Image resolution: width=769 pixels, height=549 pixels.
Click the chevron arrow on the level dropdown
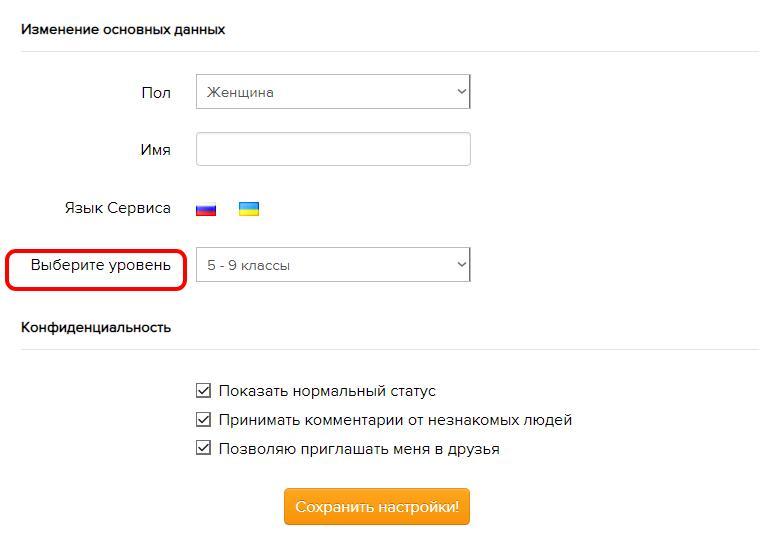coord(461,265)
